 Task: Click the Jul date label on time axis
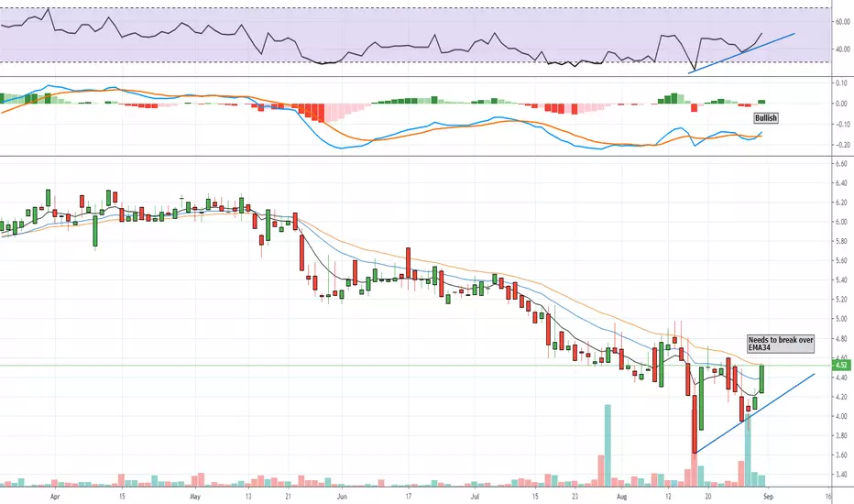[x=475, y=497]
